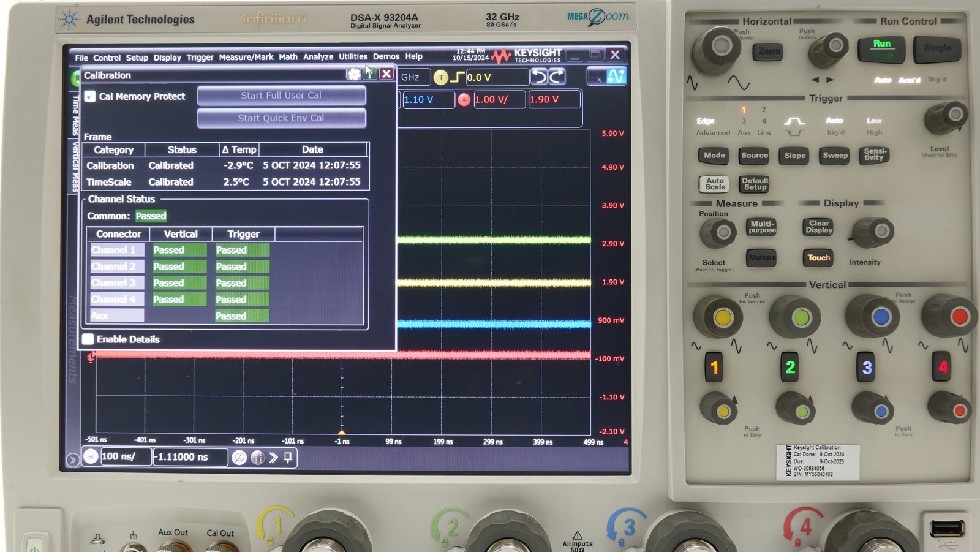The height and width of the screenshot is (552, 980).
Task: Open the Control menu
Action: coord(107,58)
